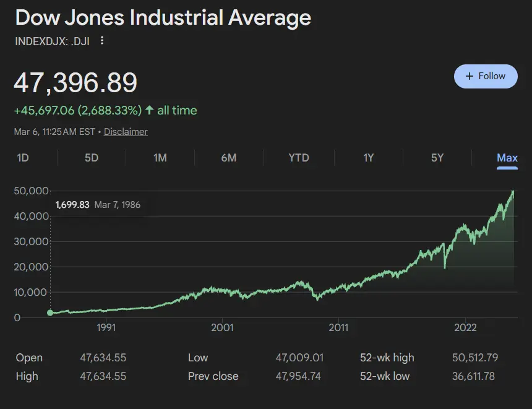532x409 pixels.
Task: Click the green data point at chart start
Action: [50, 312]
